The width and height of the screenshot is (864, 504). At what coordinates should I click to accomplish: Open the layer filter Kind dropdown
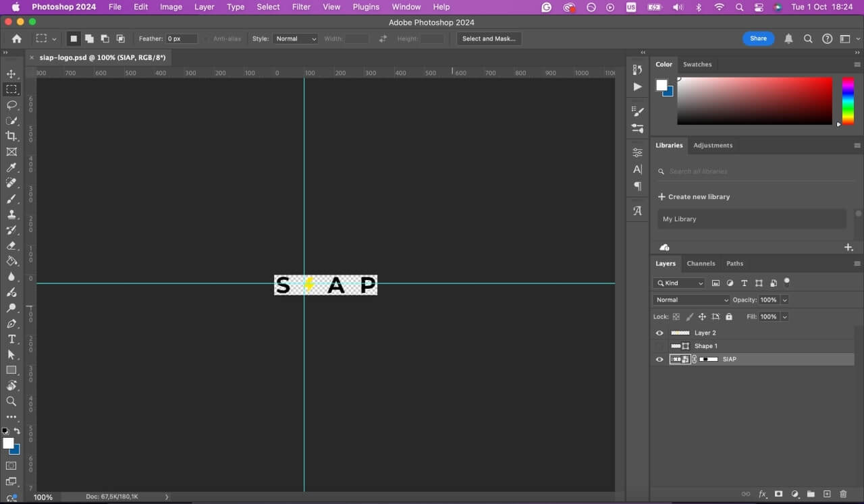pyautogui.click(x=678, y=283)
